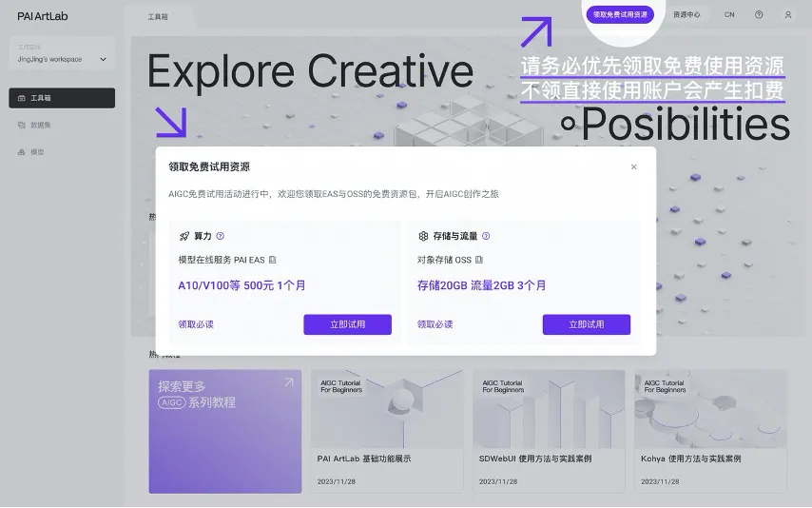Open Kohya 使用方法与实践案例 tutorial card

pyautogui.click(x=710, y=431)
